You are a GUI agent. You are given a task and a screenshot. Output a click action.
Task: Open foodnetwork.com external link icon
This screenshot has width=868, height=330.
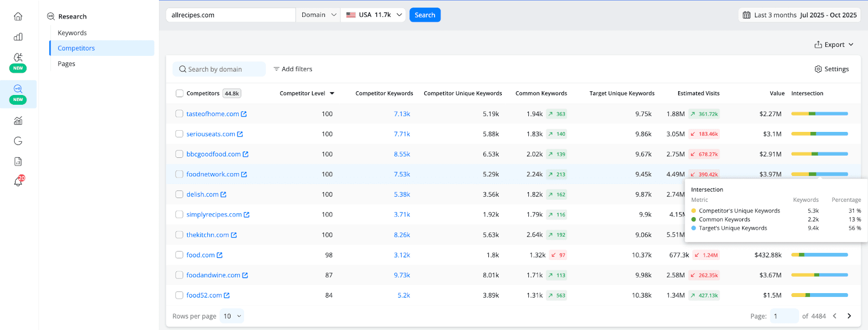pos(244,174)
